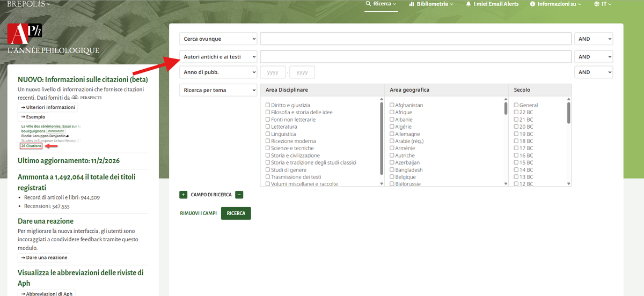Open the BREPOLiS top-left menu

coord(29,4)
